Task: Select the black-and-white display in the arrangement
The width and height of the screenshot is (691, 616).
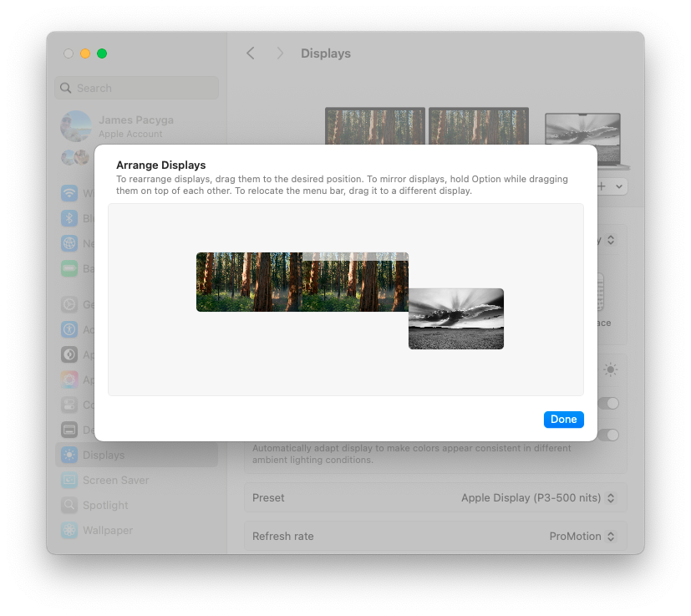Action: pyautogui.click(x=456, y=318)
